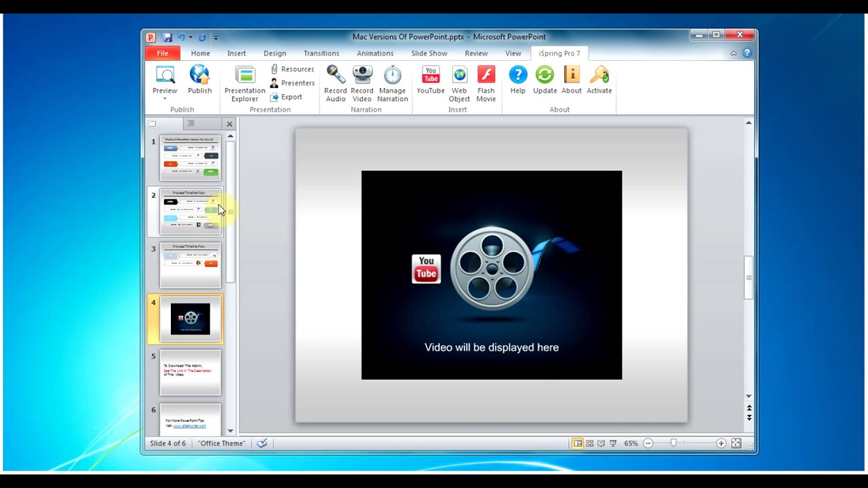Open the About iSpring dialog
The image size is (868, 488).
[572, 80]
